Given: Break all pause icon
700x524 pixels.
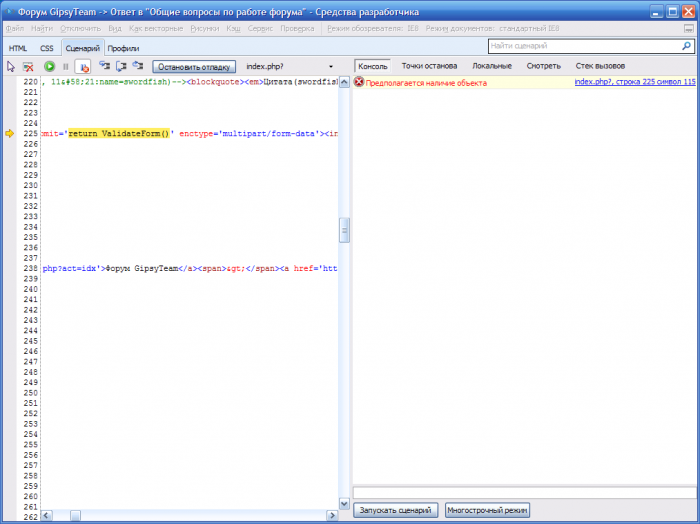Looking at the screenshot, I should (66, 67).
